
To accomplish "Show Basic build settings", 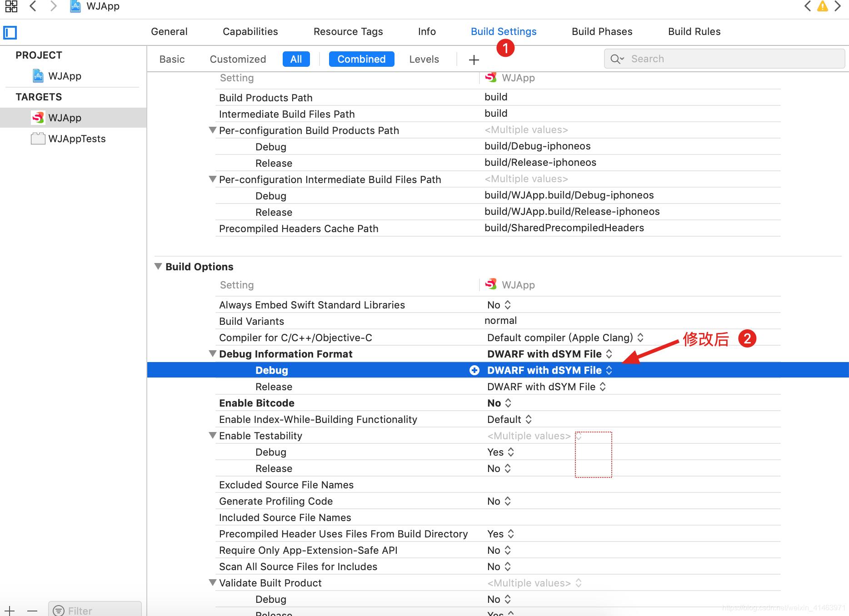I will point(172,59).
